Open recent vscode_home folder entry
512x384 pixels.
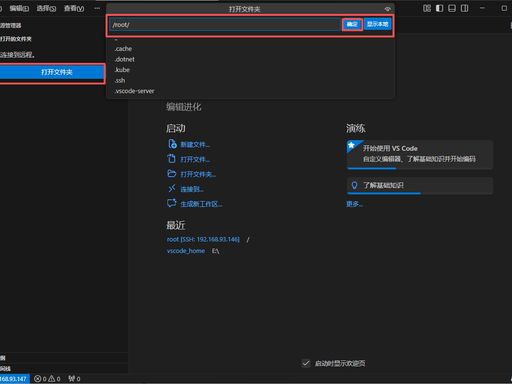pyautogui.click(x=186, y=251)
